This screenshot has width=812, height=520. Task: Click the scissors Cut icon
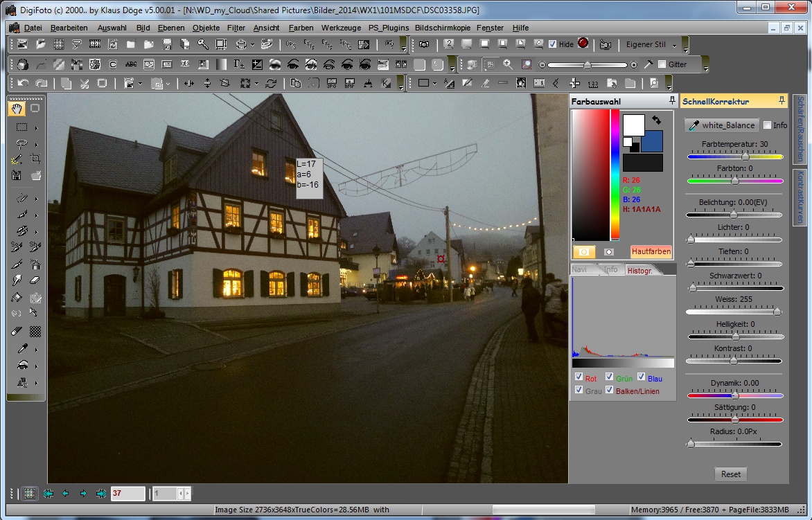pos(85,83)
